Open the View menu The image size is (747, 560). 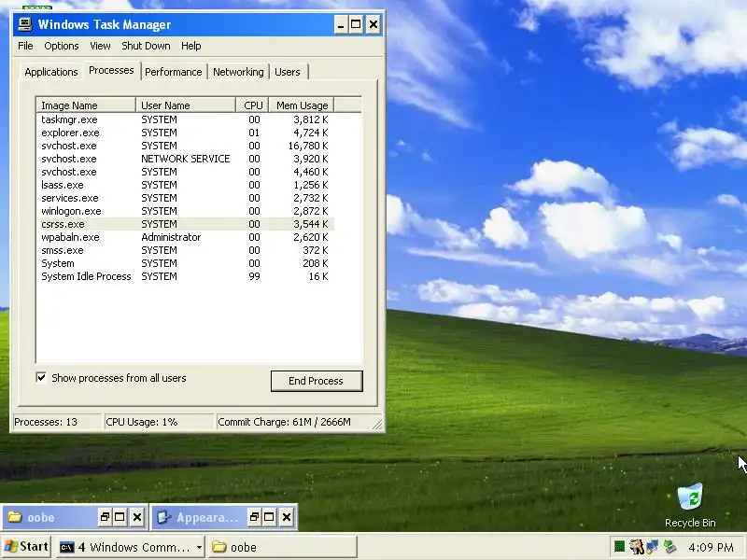pos(100,46)
